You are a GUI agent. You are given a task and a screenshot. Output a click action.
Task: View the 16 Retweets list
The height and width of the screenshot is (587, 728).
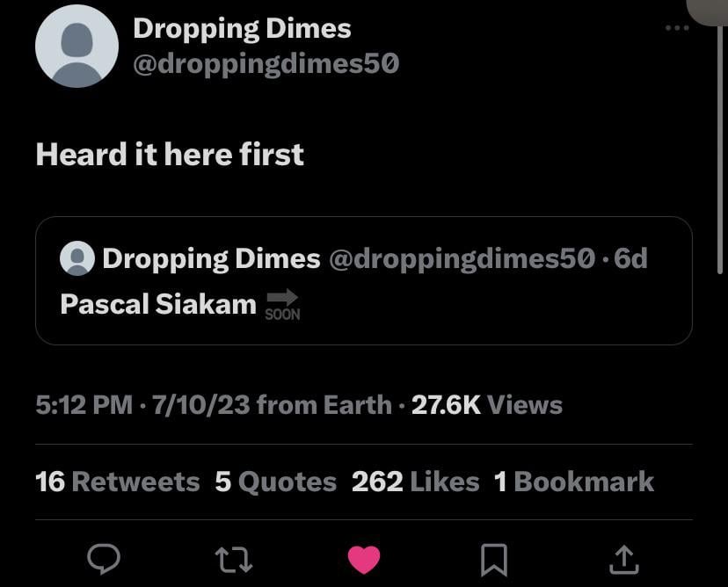[x=117, y=482]
